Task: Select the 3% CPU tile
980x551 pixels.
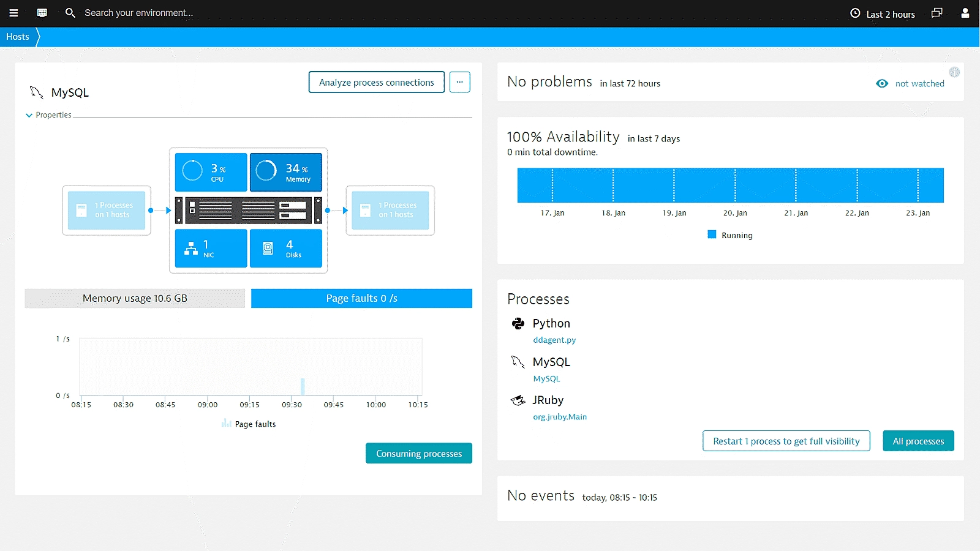Action: click(211, 172)
